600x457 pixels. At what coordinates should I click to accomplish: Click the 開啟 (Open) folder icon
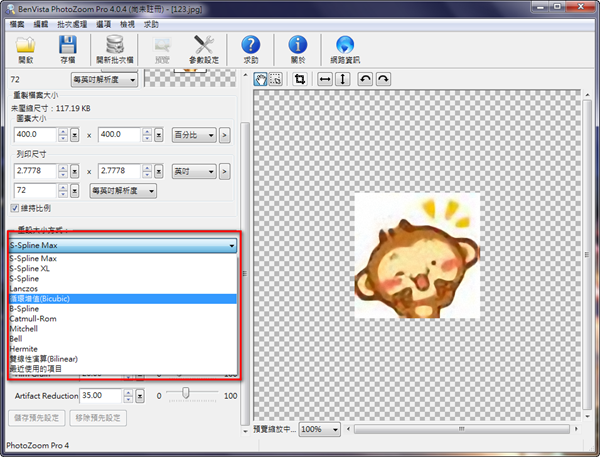tap(26, 47)
